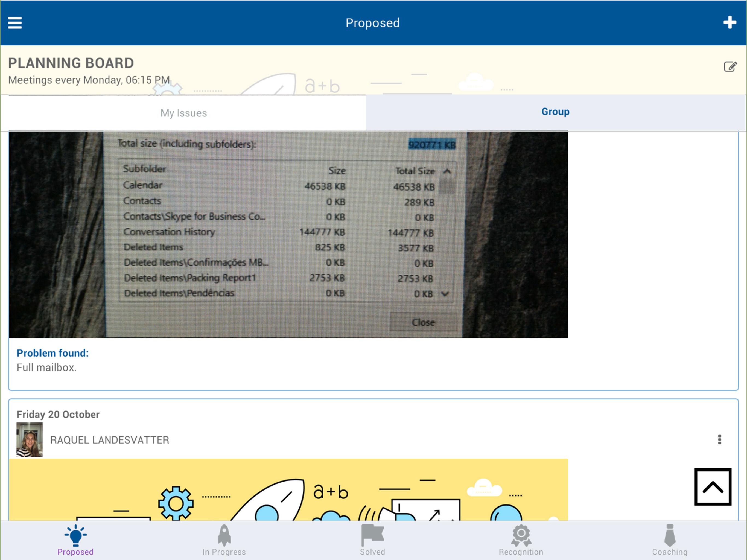Viewport: 747px width, 560px height.
Task: Switch to the Coaching section
Action: click(670, 540)
